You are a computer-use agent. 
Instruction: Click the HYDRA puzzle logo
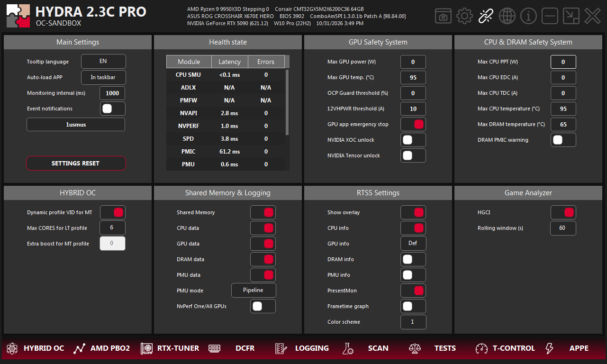click(18, 16)
